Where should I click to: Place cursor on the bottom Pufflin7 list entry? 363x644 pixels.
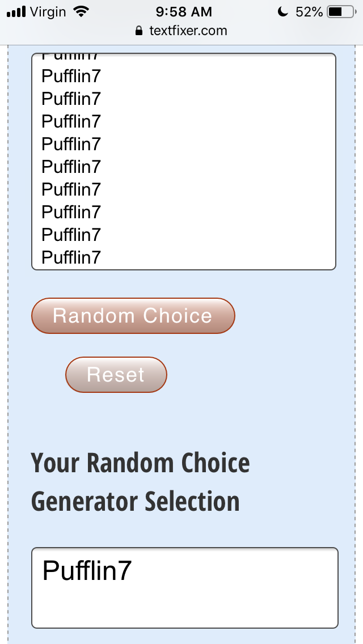click(x=71, y=257)
